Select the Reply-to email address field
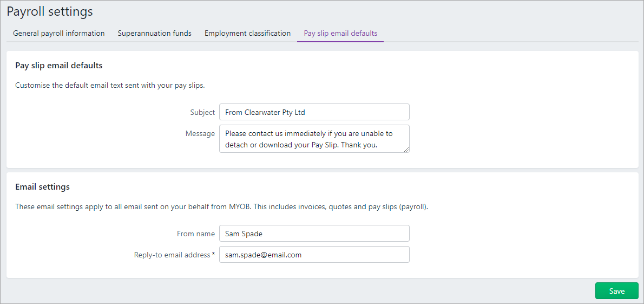The height and width of the screenshot is (304, 644). coord(314,254)
